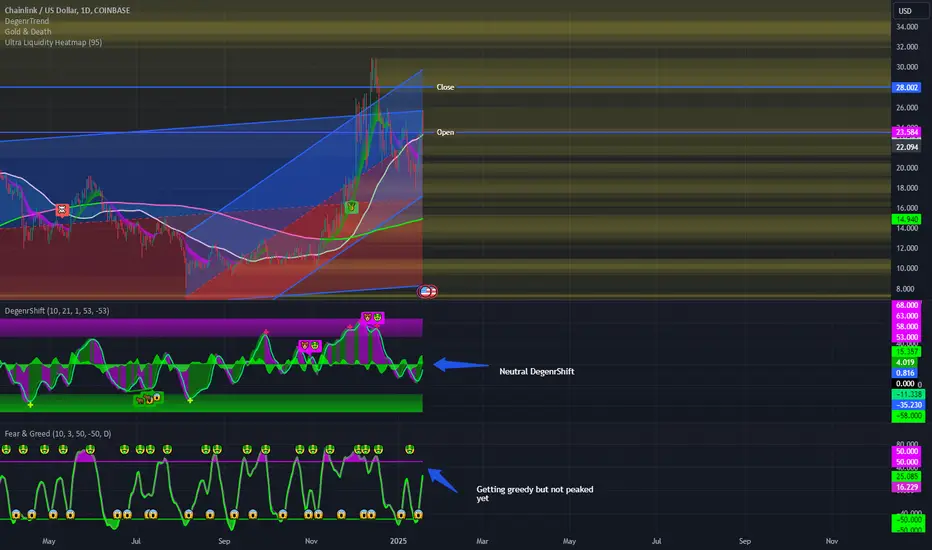Screen dimensions: 932x550
Task: Click the 28.002 Close price label
Action: (x=906, y=87)
